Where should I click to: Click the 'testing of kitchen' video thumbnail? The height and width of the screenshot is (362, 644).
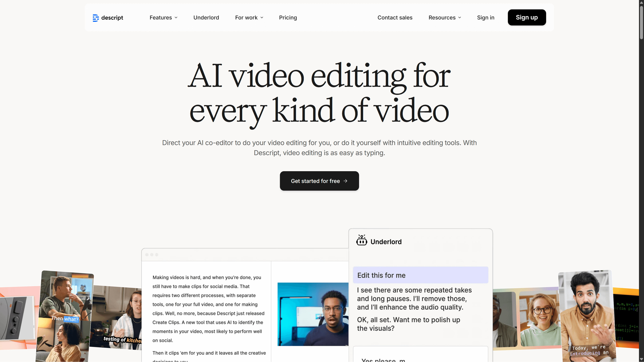click(x=117, y=317)
